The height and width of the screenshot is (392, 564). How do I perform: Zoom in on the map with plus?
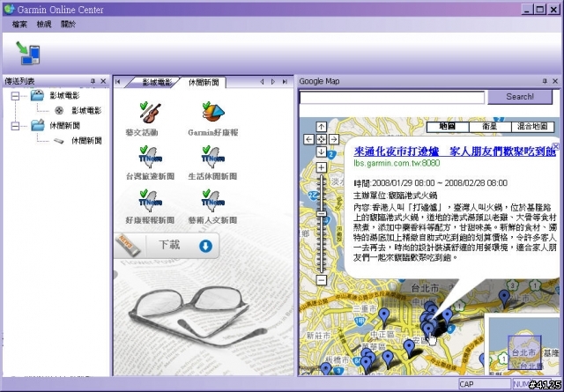(x=321, y=167)
